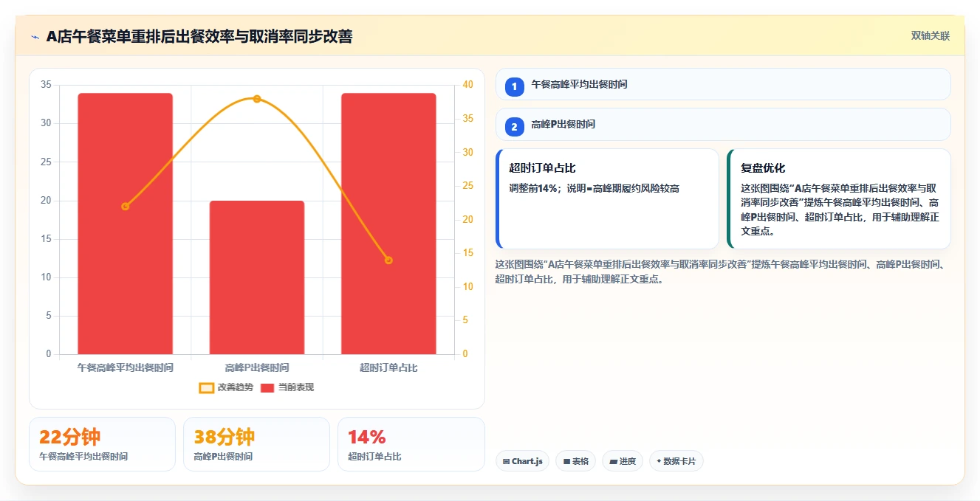Screen dimensions: 980x501
Task: Open list item 午餐高峰平均出餐时间
Action: click(723, 84)
